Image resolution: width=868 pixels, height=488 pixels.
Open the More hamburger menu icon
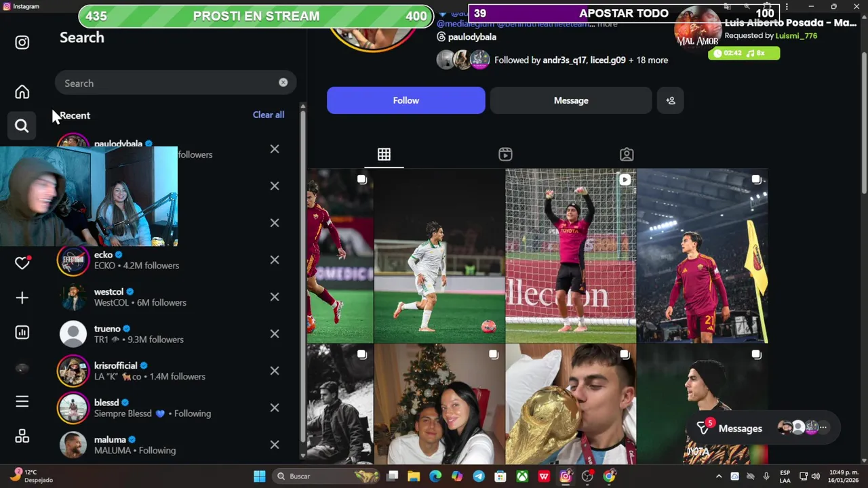[22, 402]
